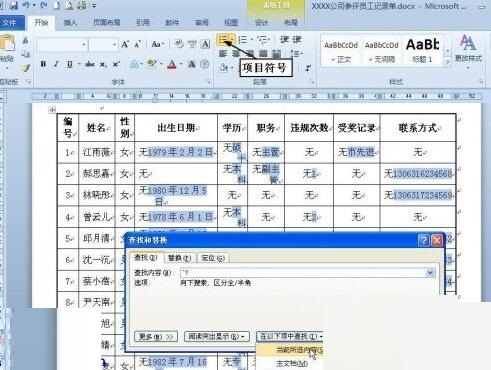Apply bold formatting with B button

[43, 64]
